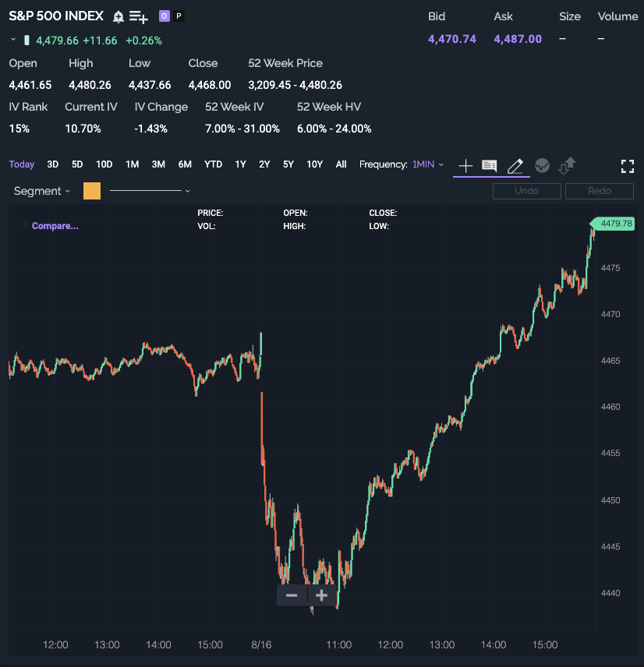The height and width of the screenshot is (667, 644).
Task: Click the 52 Week IV range value
Action: tap(242, 129)
